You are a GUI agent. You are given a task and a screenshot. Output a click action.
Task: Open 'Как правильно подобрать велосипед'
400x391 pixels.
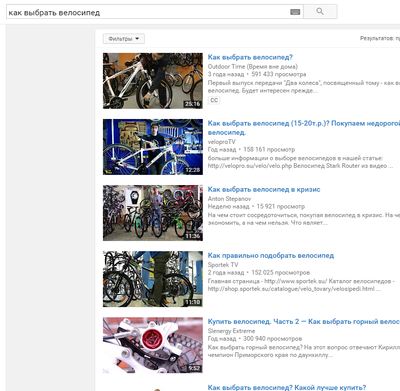point(271,255)
